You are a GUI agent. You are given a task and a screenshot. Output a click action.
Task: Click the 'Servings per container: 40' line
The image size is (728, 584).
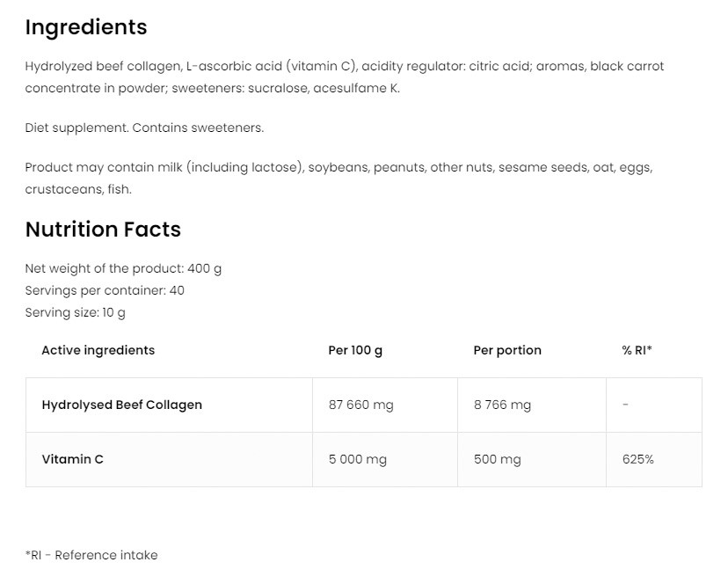pyautogui.click(x=105, y=290)
